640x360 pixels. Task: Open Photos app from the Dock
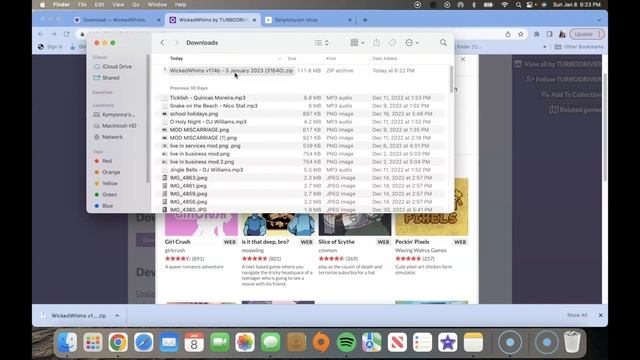tap(245, 342)
